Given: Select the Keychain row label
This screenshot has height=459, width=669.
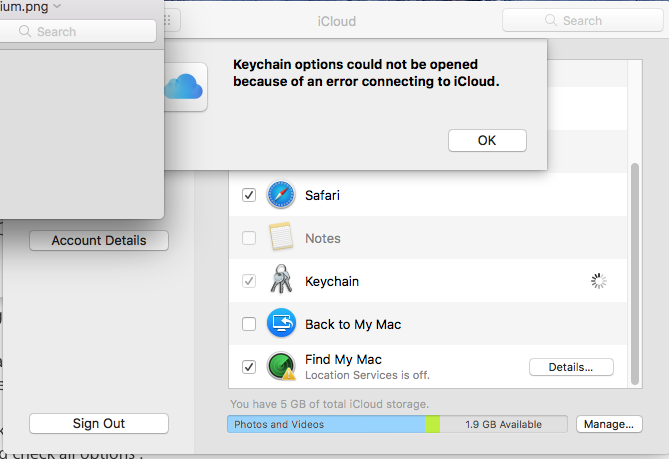Looking at the screenshot, I should 332,282.
